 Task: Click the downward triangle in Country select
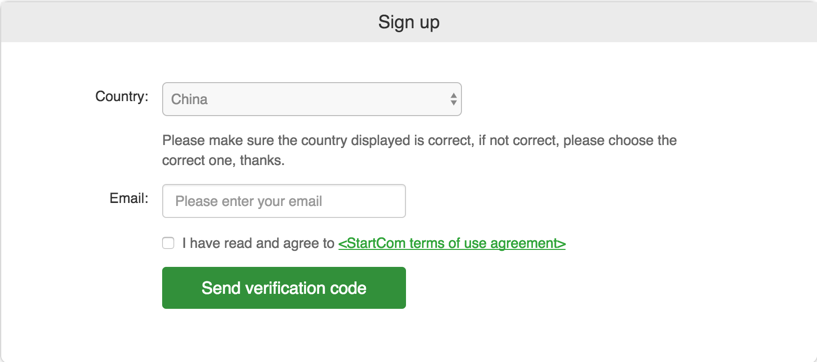(x=453, y=103)
